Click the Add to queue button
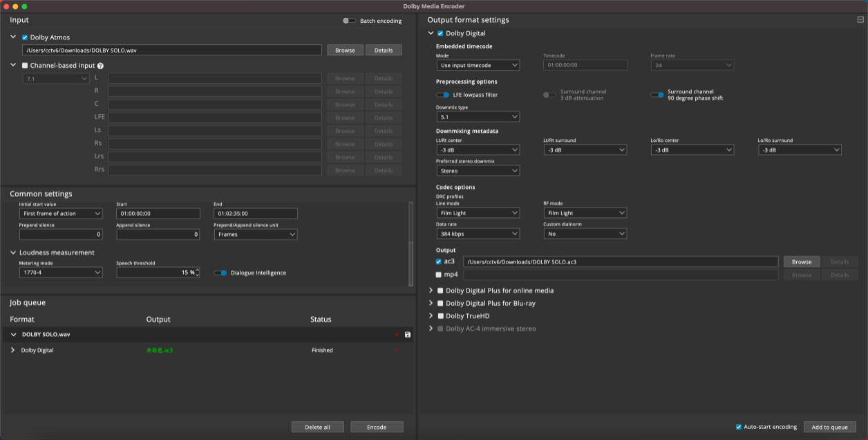Image resolution: width=868 pixels, height=440 pixels. [x=830, y=427]
